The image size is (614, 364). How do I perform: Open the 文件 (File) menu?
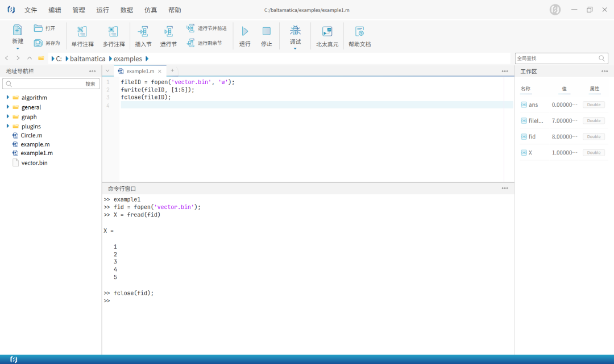pyautogui.click(x=31, y=10)
